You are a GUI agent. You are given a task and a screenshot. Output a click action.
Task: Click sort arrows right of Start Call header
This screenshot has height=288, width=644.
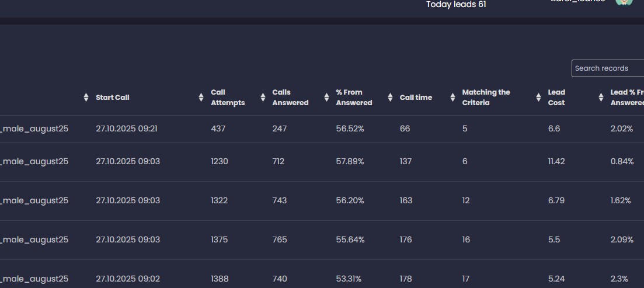point(201,98)
